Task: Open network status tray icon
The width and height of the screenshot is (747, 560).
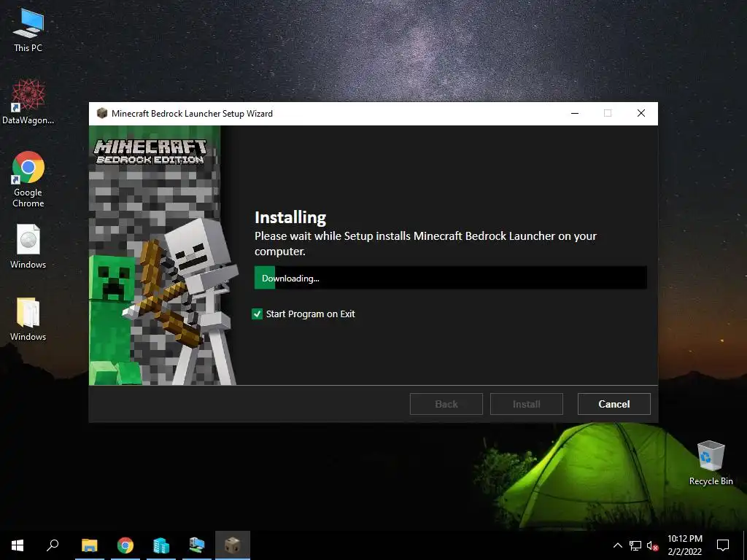Action: (635, 545)
